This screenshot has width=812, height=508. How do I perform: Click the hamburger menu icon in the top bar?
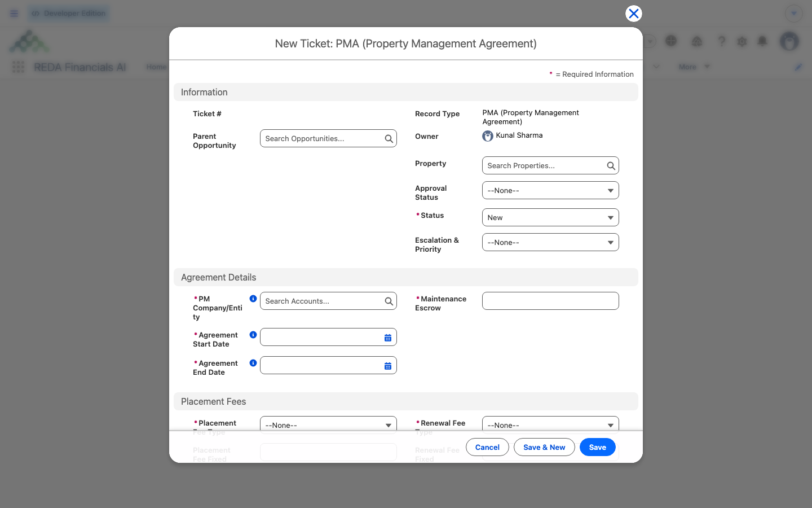(x=14, y=14)
